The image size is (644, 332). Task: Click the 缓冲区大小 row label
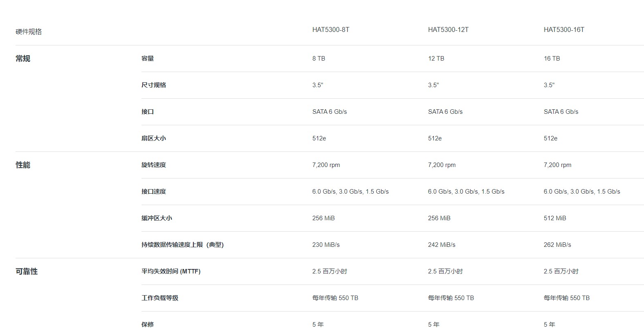coord(157,218)
